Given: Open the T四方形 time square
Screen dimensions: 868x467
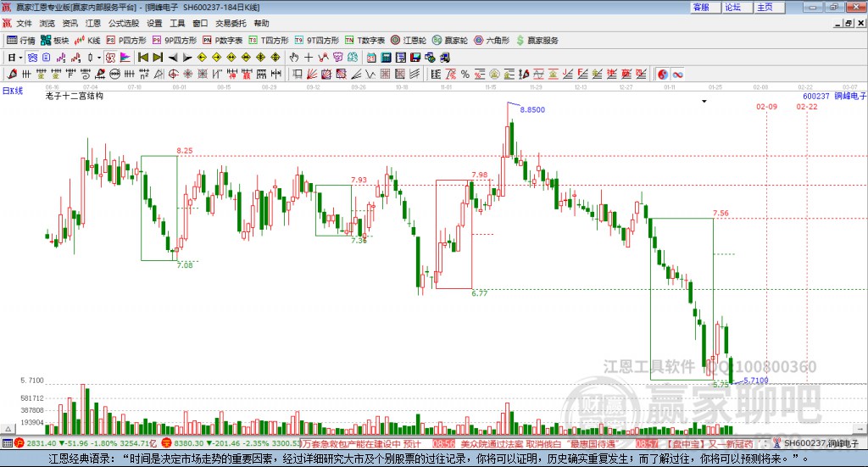Looking at the screenshot, I should pos(269,41).
